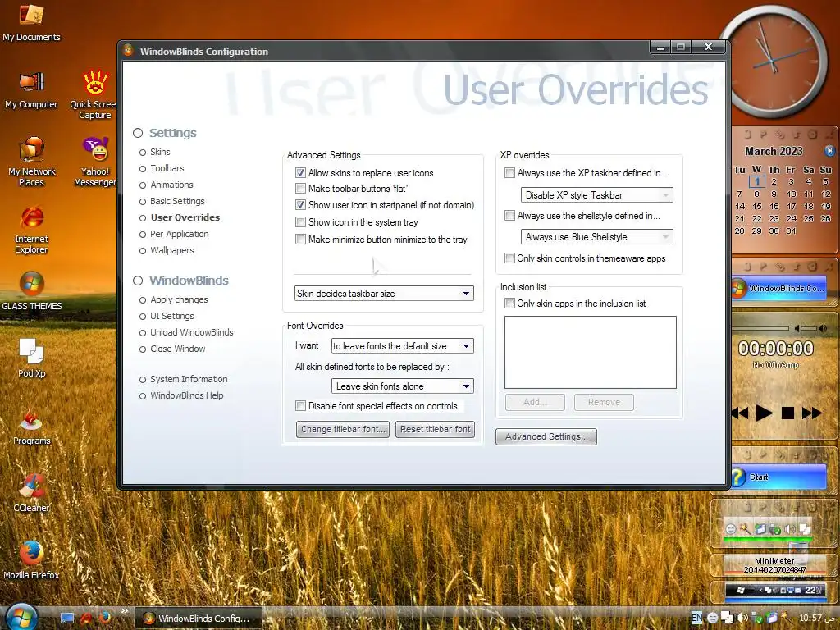Open Pod Xp desktop icon
Image resolution: width=840 pixels, height=630 pixels.
tap(32, 358)
